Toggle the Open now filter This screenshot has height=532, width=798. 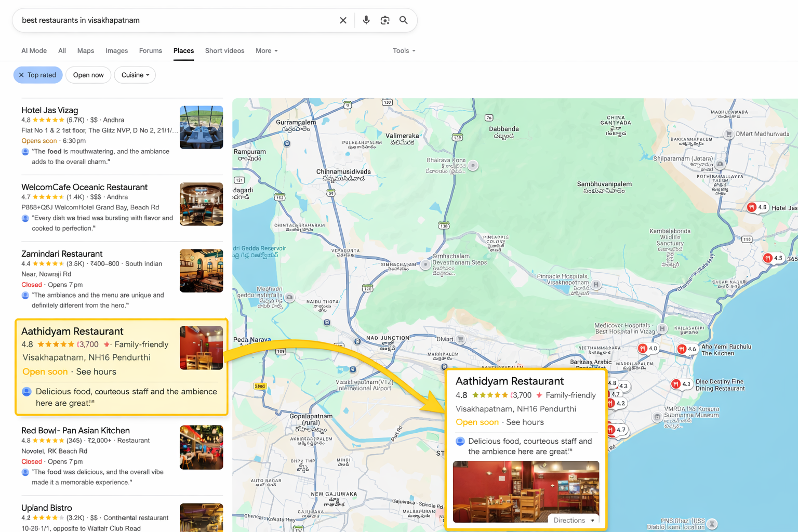88,75
